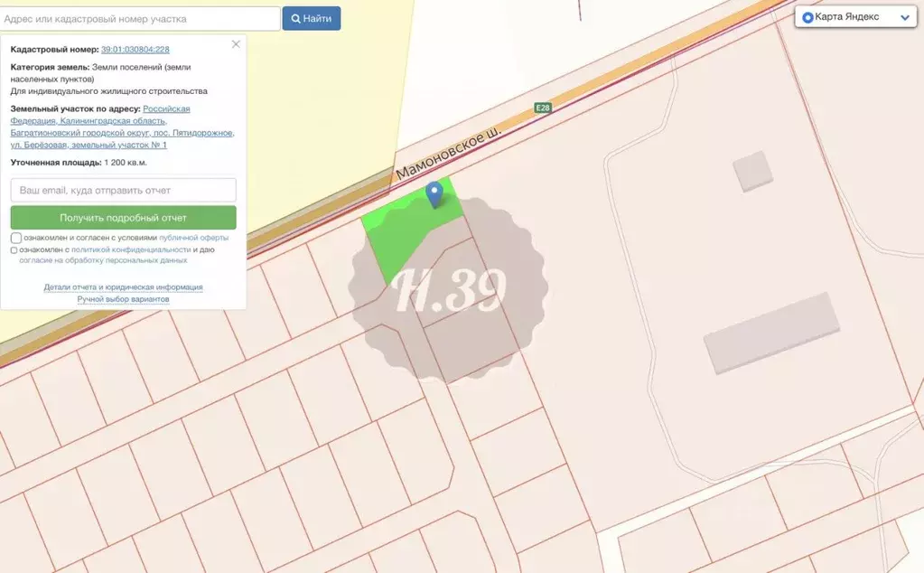
Task: Click the blue map location pin
Action: [x=434, y=194]
